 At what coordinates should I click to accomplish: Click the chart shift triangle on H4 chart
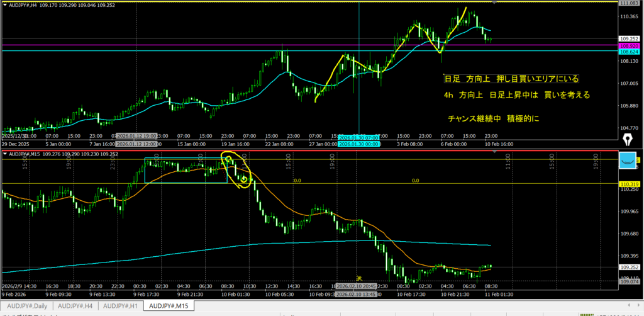tap(494, 3)
